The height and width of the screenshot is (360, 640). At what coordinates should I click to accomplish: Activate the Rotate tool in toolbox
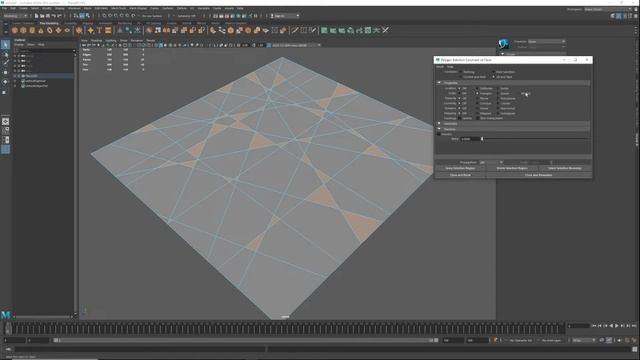coord(5,82)
